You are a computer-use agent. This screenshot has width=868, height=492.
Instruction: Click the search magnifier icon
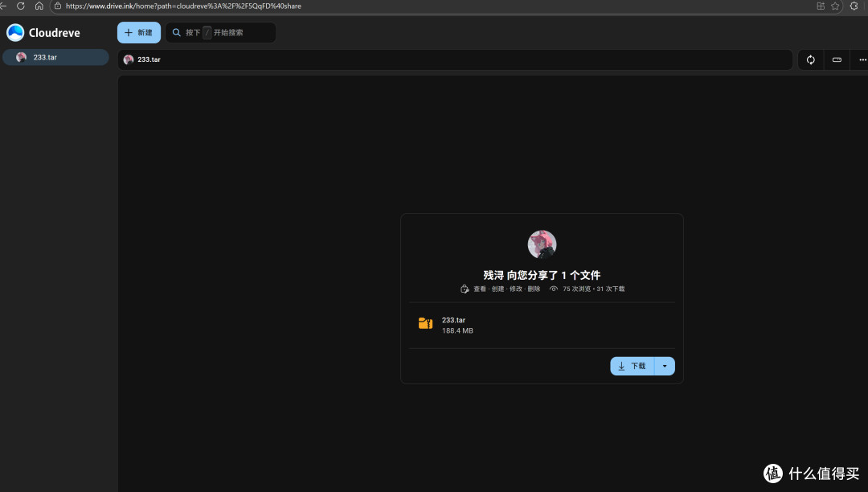click(177, 33)
